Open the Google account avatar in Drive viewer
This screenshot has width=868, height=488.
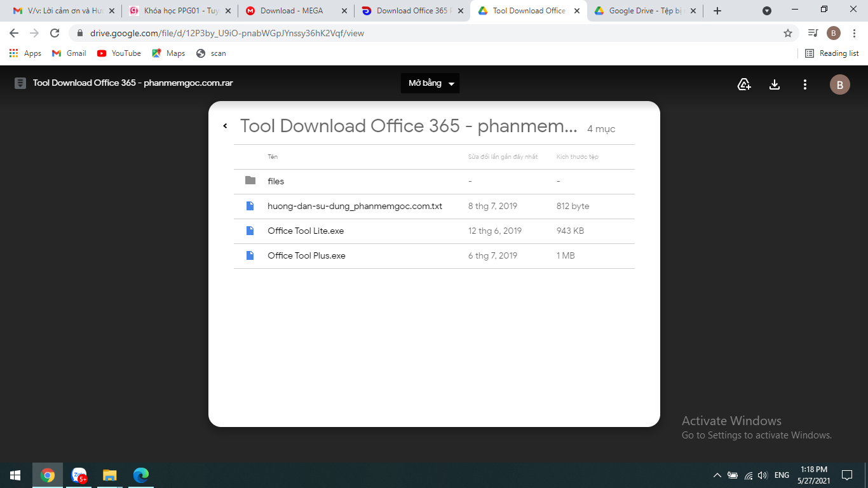point(840,85)
